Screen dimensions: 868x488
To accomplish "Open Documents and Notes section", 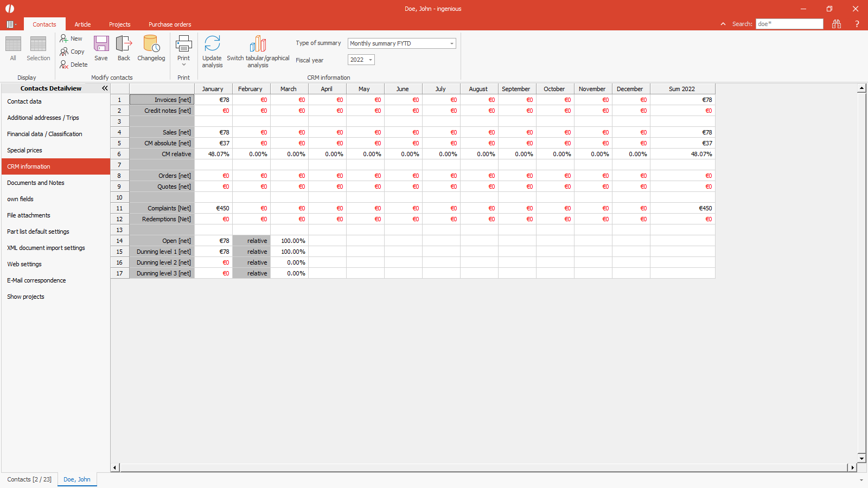I will point(36,183).
